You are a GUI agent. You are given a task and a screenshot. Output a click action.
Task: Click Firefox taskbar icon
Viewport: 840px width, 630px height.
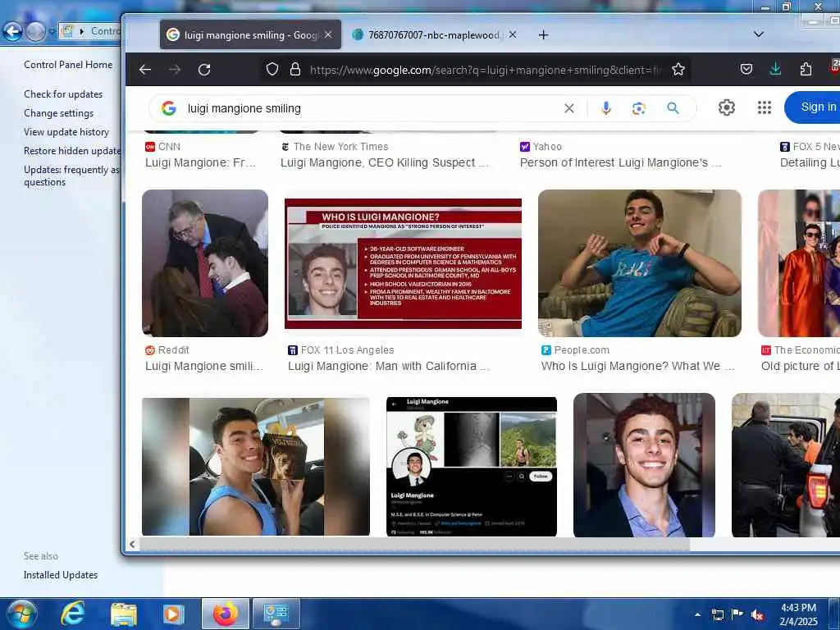[225, 614]
